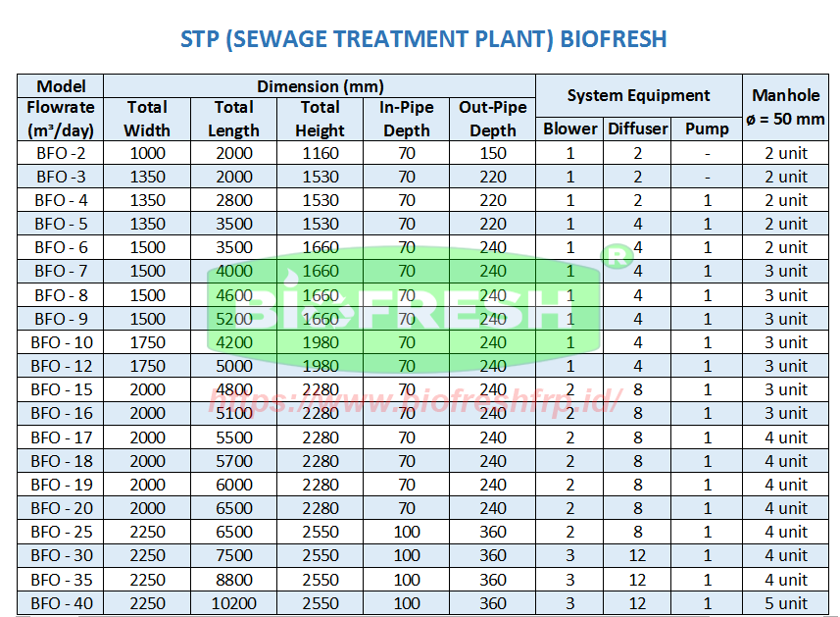The height and width of the screenshot is (617, 840).
Task: Click diffuser value 12 in BFO - 30 row
Action: click(637, 555)
